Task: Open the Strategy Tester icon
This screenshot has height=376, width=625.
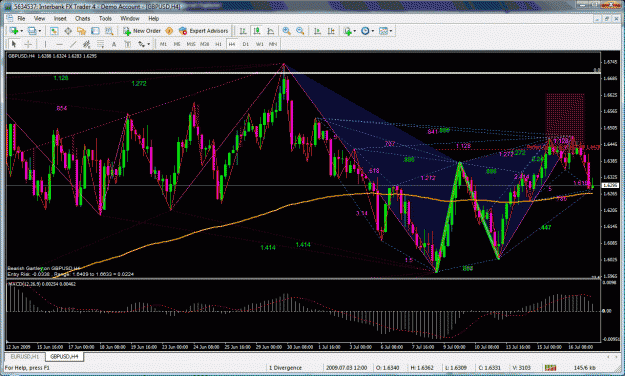Action: tap(109, 31)
